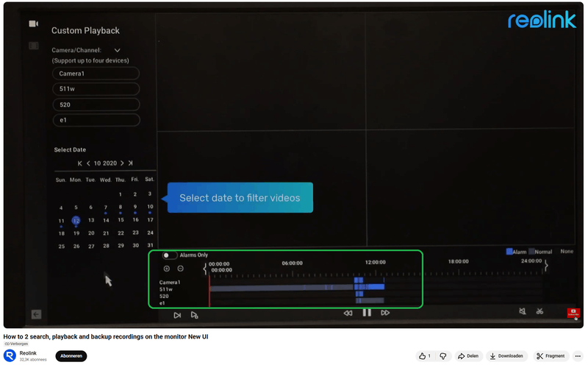
Task: Select the filmstrip icon below camera icon
Action: coord(33,46)
